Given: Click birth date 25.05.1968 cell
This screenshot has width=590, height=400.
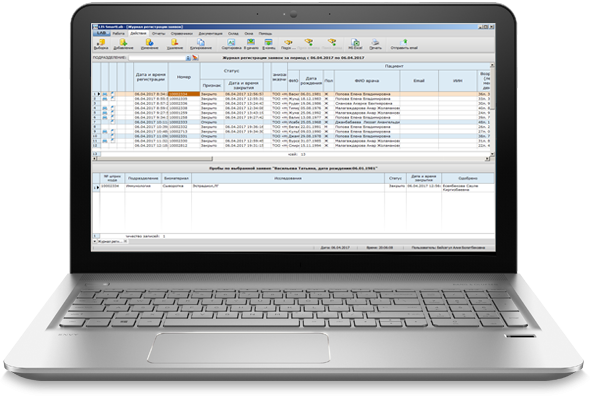Looking at the screenshot, I should 311,122.
